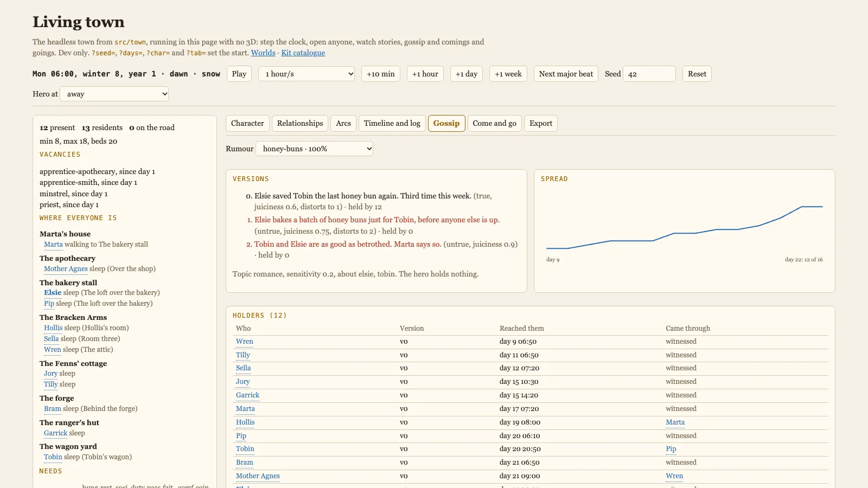Open Jory in the Fenns' cottage list
The image size is (868, 488).
click(50, 374)
